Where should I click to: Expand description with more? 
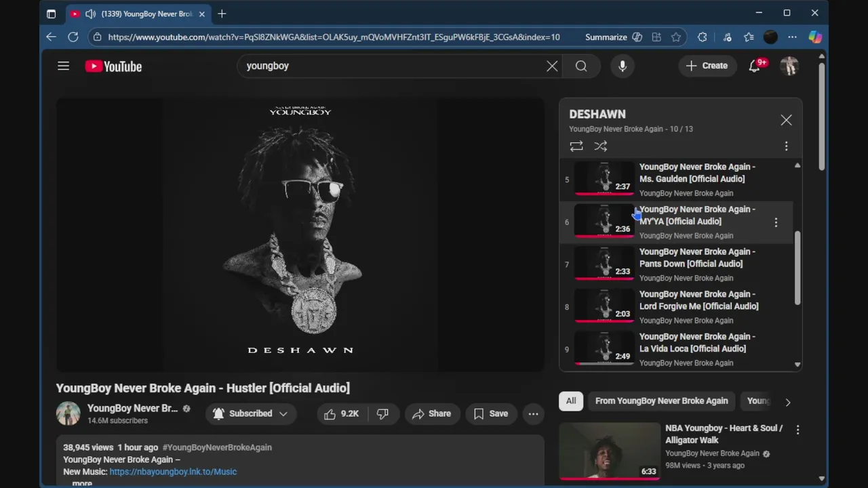[82, 483]
